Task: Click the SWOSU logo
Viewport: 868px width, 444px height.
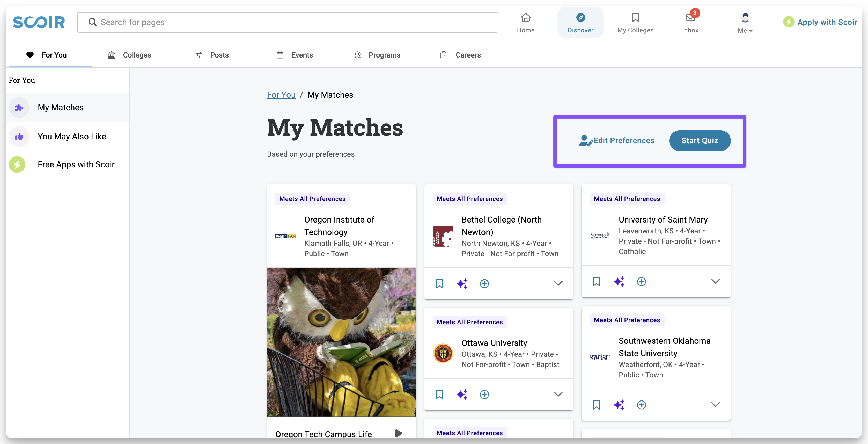Action: pos(600,358)
